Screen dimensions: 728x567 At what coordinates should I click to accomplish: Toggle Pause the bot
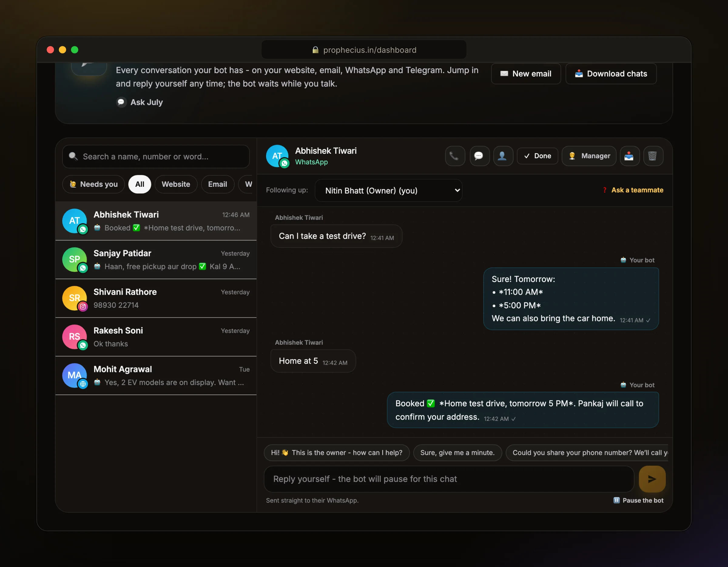pyautogui.click(x=638, y=500)
